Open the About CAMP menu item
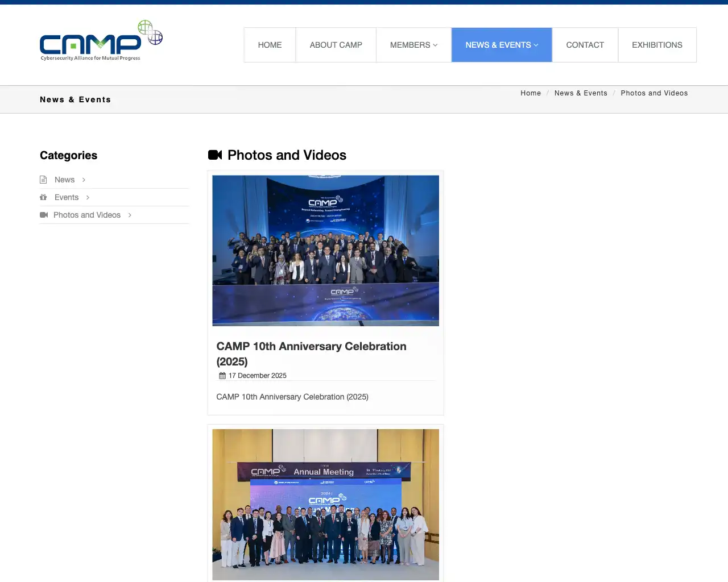 (x=336, y=45)
